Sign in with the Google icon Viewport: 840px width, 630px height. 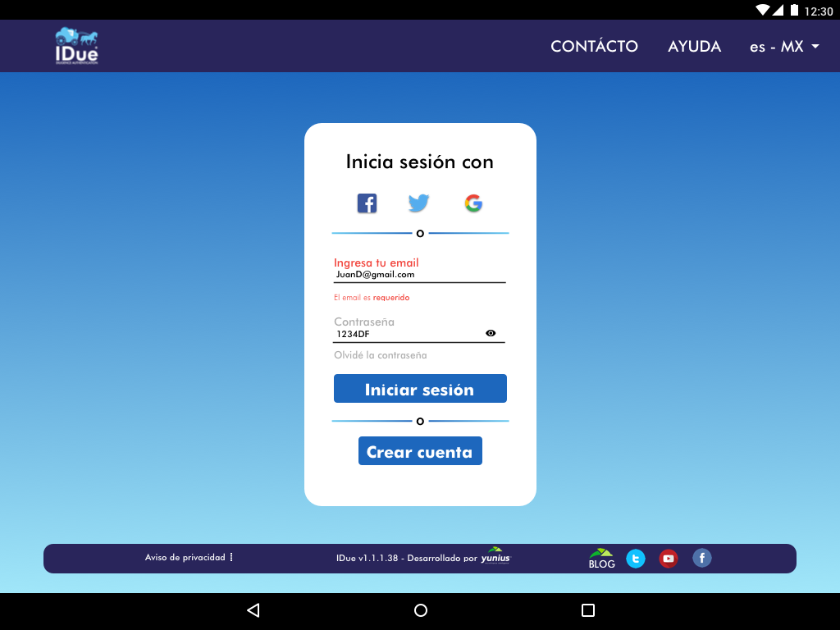473,203
